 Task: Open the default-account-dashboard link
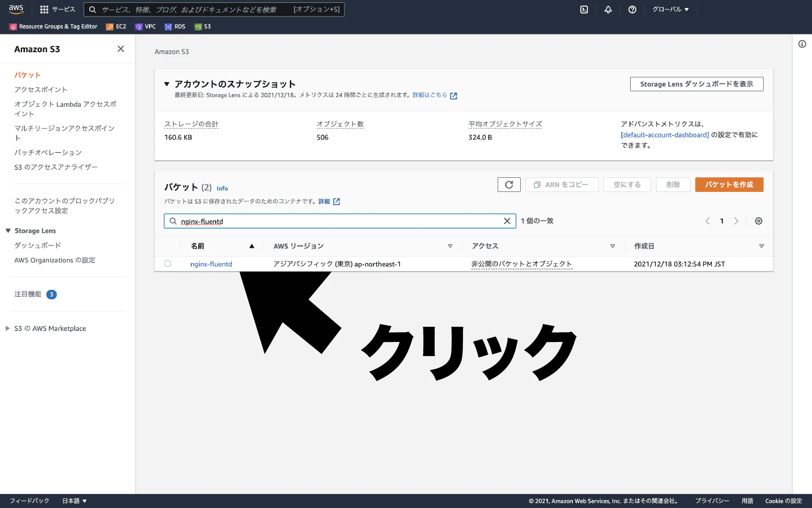(664, 135)
